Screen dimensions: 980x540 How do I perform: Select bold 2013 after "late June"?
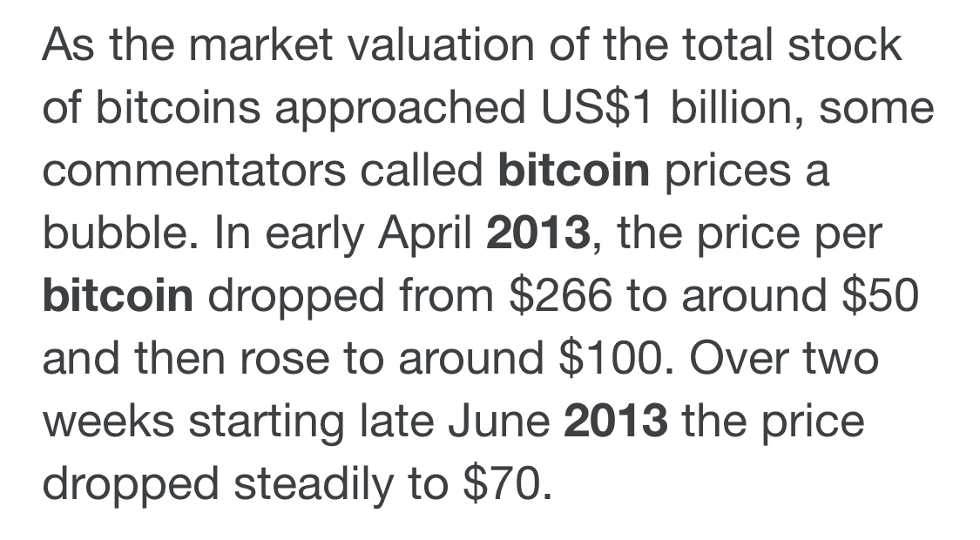pyautogui.click(x=616, y=422)
